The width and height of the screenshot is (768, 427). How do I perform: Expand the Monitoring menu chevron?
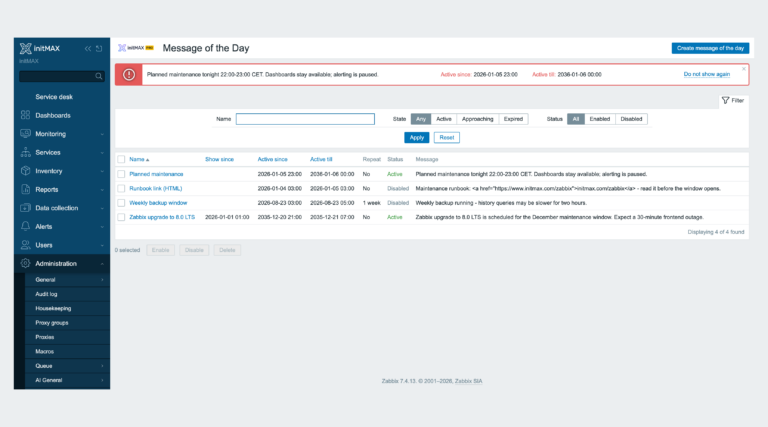tap(102, 134)
